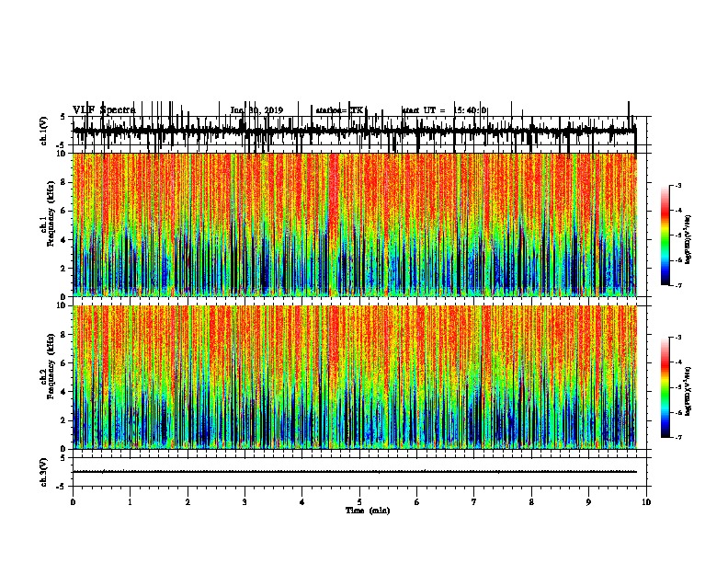Click time axis tick label "10"
The image size is (728, 563).
[x=646, y=502]
